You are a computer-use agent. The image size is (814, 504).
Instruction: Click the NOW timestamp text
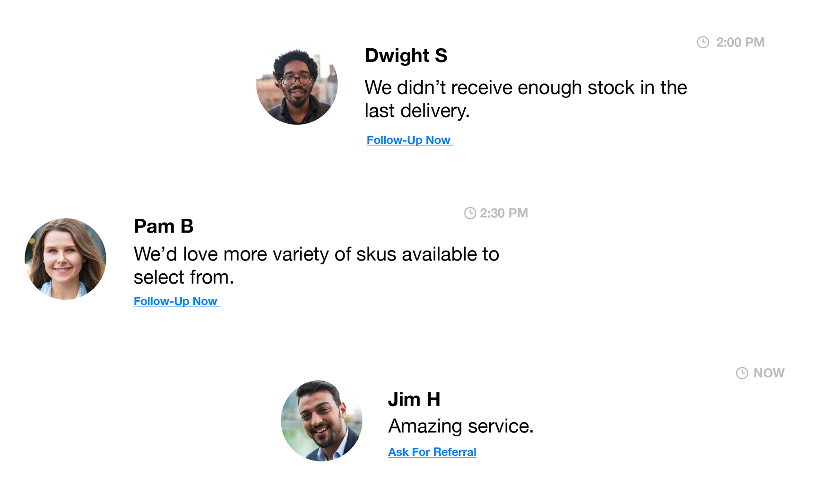tap(769, 373)
